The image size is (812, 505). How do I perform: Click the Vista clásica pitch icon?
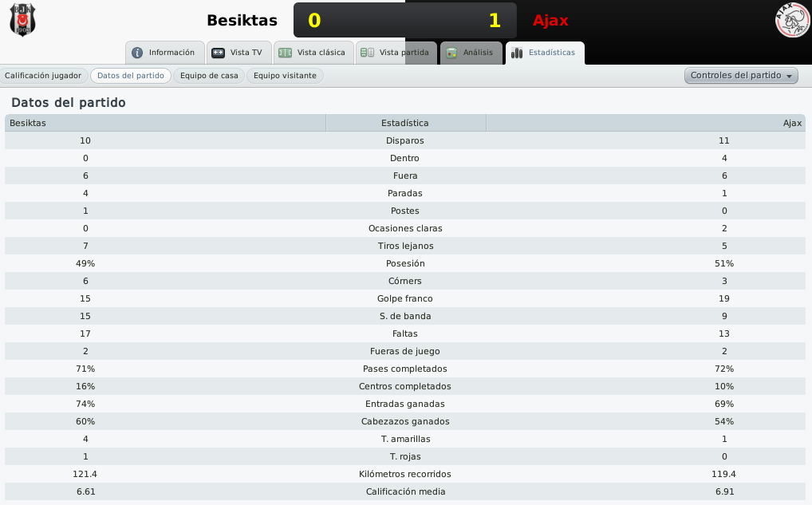(286, 53)
